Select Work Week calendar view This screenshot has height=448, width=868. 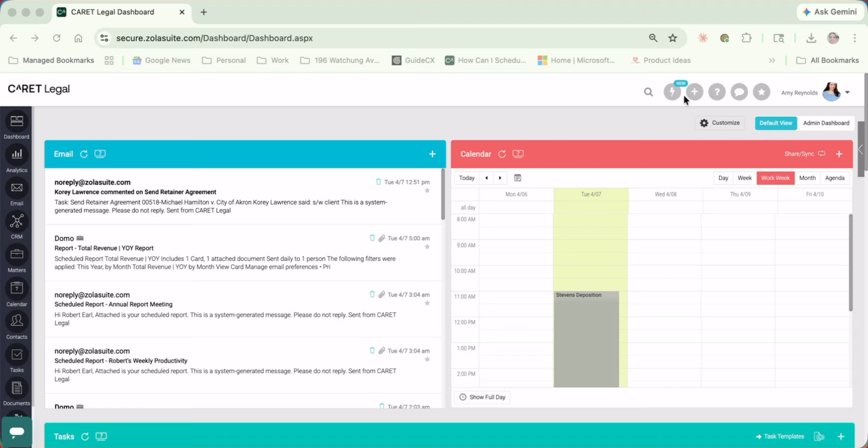(x=775, y=178)
